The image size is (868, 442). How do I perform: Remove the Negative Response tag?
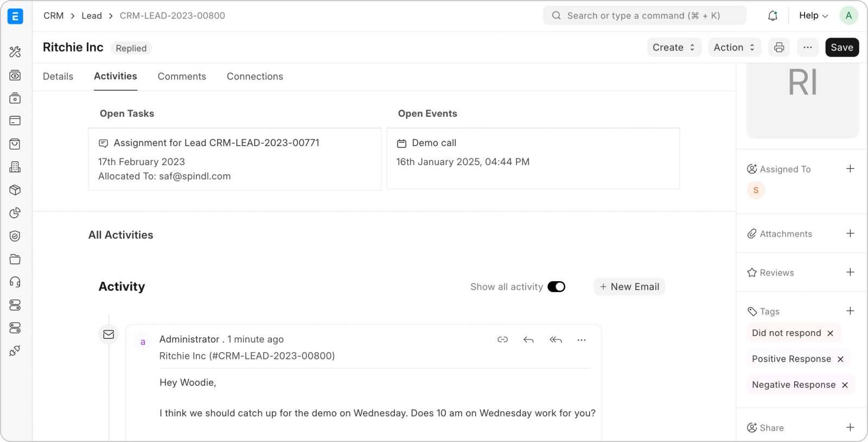pos(845,385)
